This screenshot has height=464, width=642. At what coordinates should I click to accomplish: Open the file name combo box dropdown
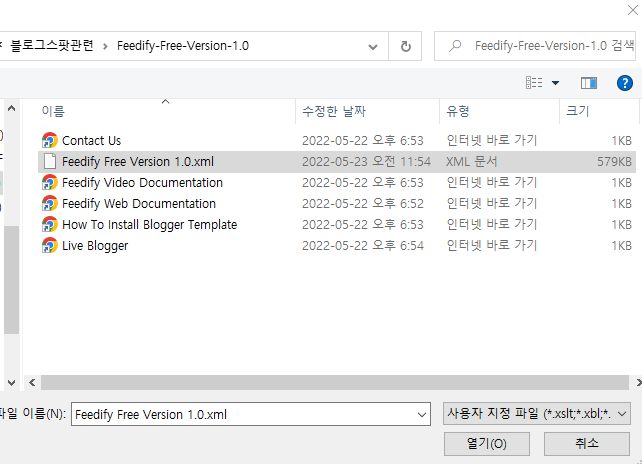click(422, 414)
